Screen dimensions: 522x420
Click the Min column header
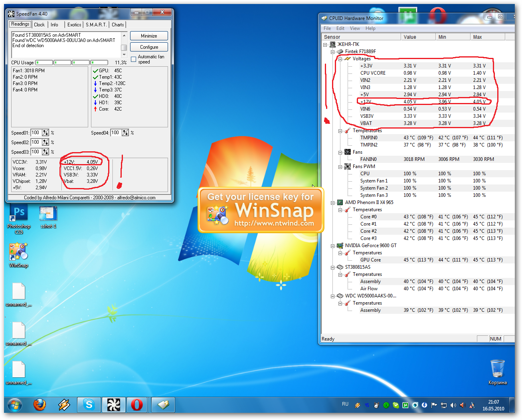[453, 37]
